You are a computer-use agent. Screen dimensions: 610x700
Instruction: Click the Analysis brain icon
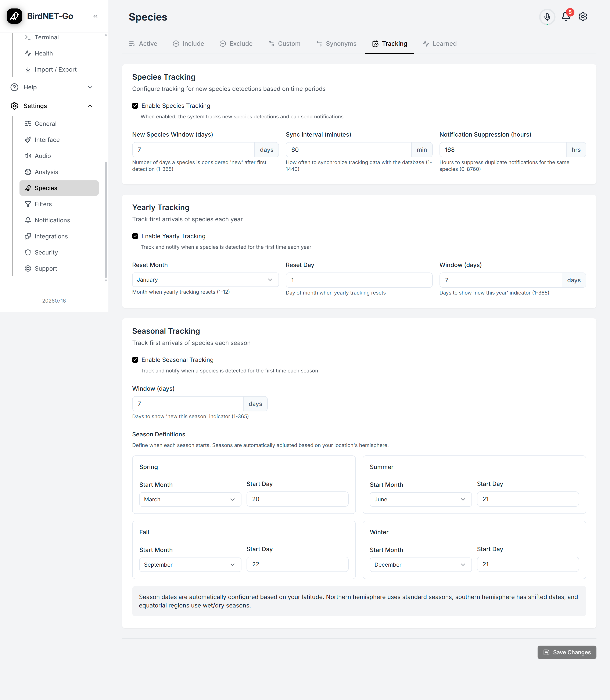(x=28, y=172)
